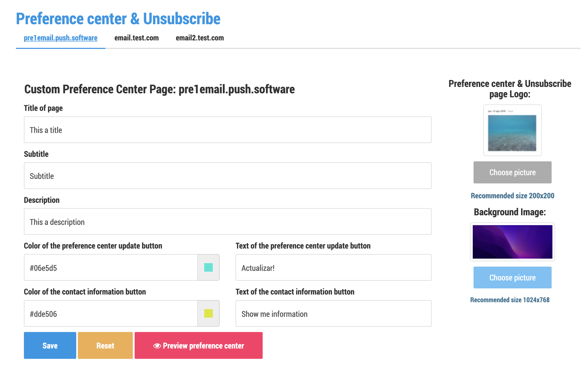Edit the #dde506 color hex field

point(111,313)
